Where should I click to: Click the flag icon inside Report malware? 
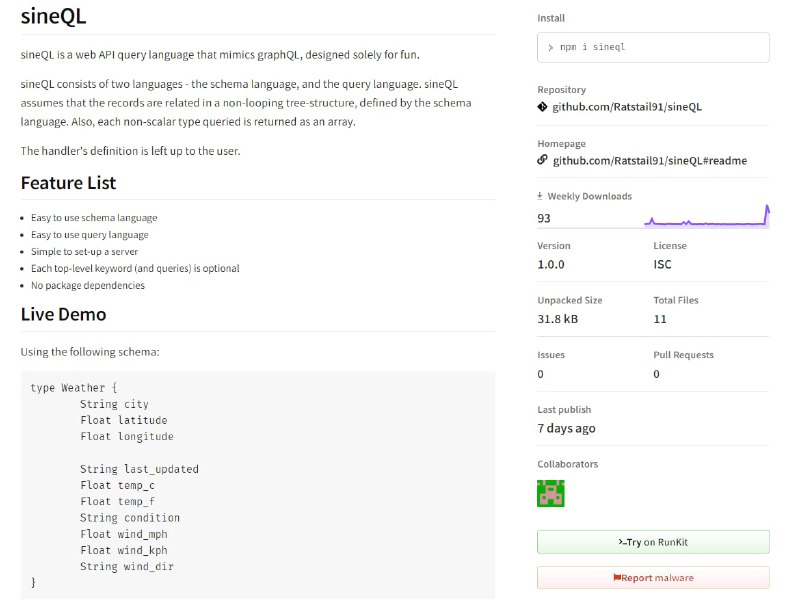pyautogui.click(x=618, y=577)
